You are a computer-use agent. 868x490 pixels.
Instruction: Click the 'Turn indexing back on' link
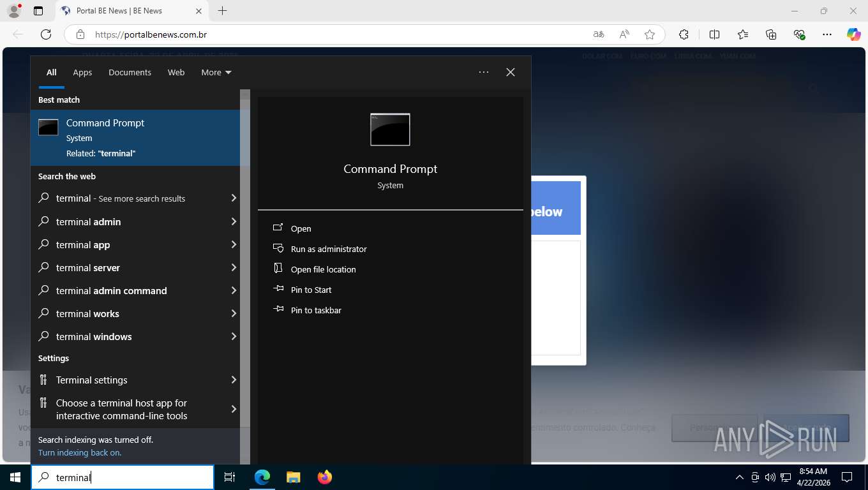point(80,452)
